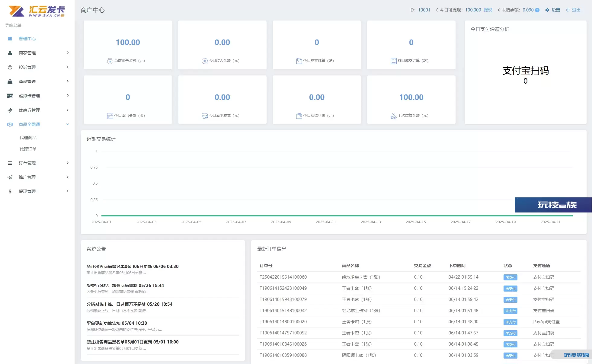Open the 代理订单 submenu item
Viewport: 592px width, 364px height.
[28, 149]
